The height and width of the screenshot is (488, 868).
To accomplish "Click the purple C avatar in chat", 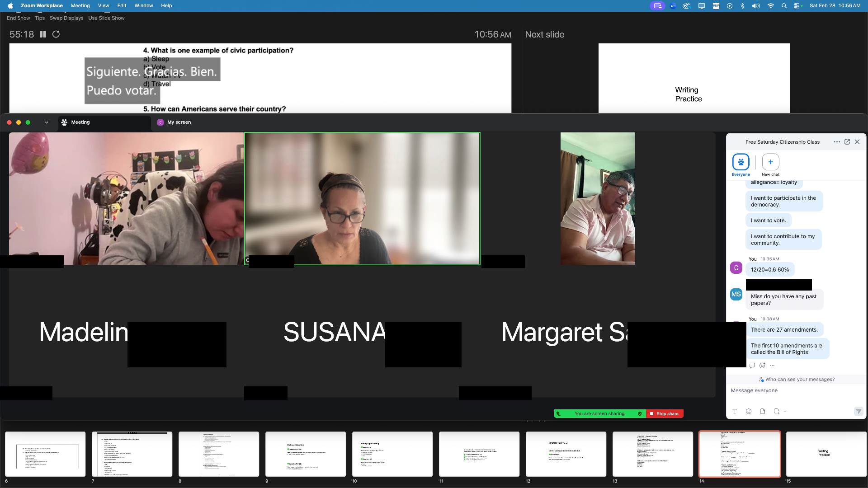I will [x=736, y=268].
